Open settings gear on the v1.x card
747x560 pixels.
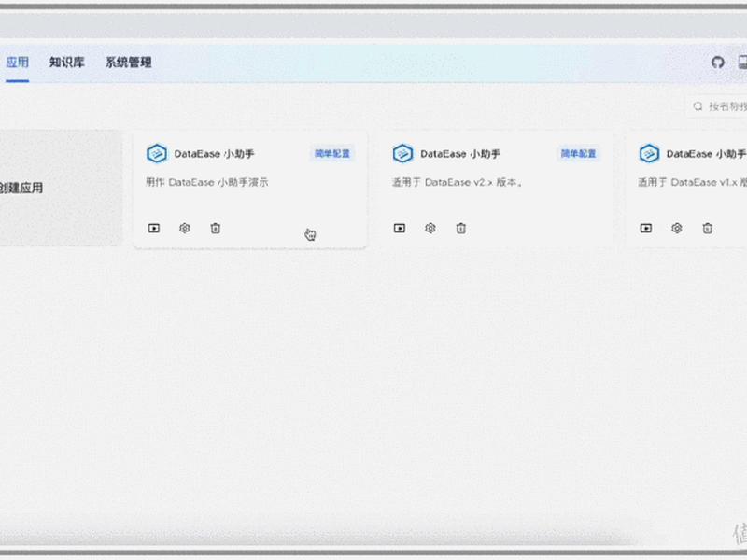[677, 228]
